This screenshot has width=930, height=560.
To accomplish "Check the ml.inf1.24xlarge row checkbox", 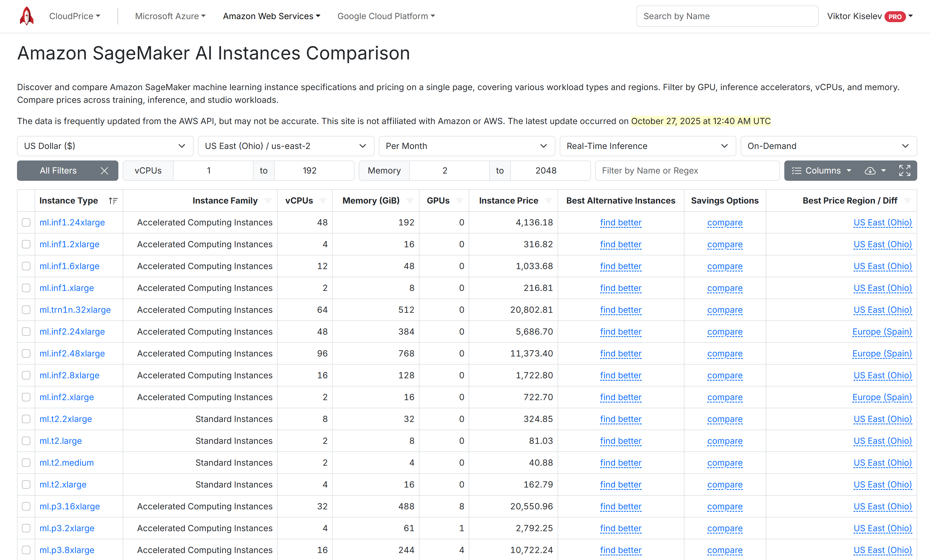I will coord(26,222).
